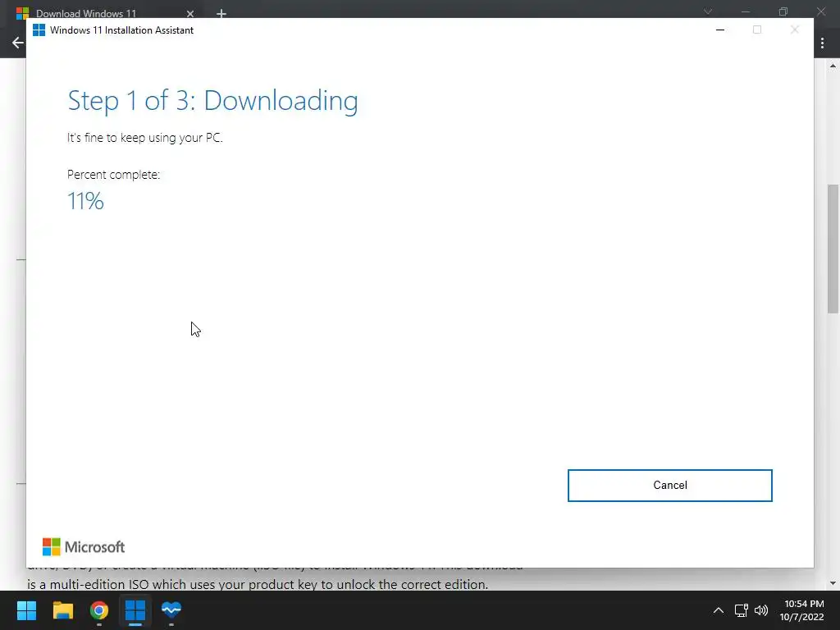The image size is (840, 630).
Task: Click the 11% progress value
Action: (85, 202)
